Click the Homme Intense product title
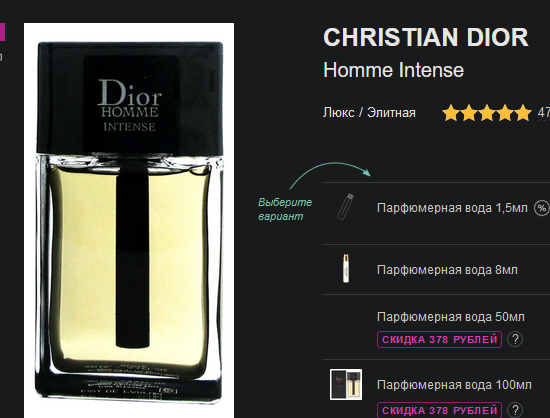Viewport: 550px width, 418px height. point(394,70)
